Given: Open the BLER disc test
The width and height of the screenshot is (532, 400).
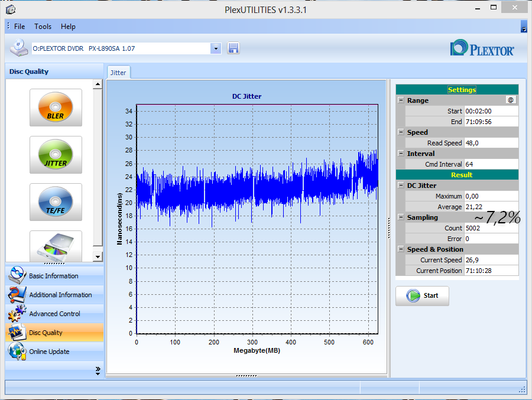Looking at the screenshot, I should pos(56,108).
